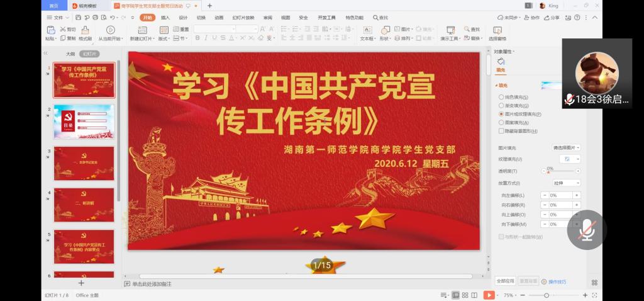The image size is (644, 301).
Task: Open the Animation (动画) ribbon tab
Action: pyautogui.click(x=218, y=18)
